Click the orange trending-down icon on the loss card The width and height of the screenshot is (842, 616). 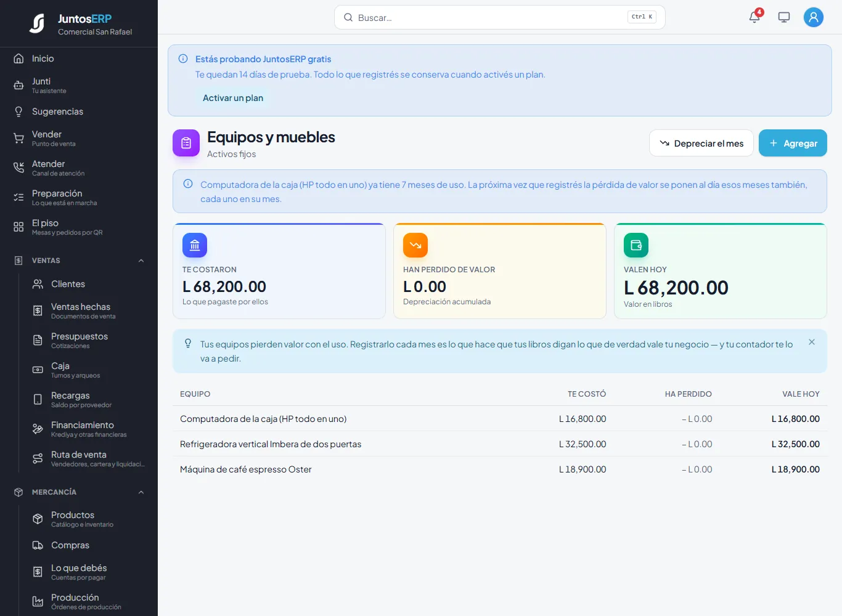coord(415,245)
